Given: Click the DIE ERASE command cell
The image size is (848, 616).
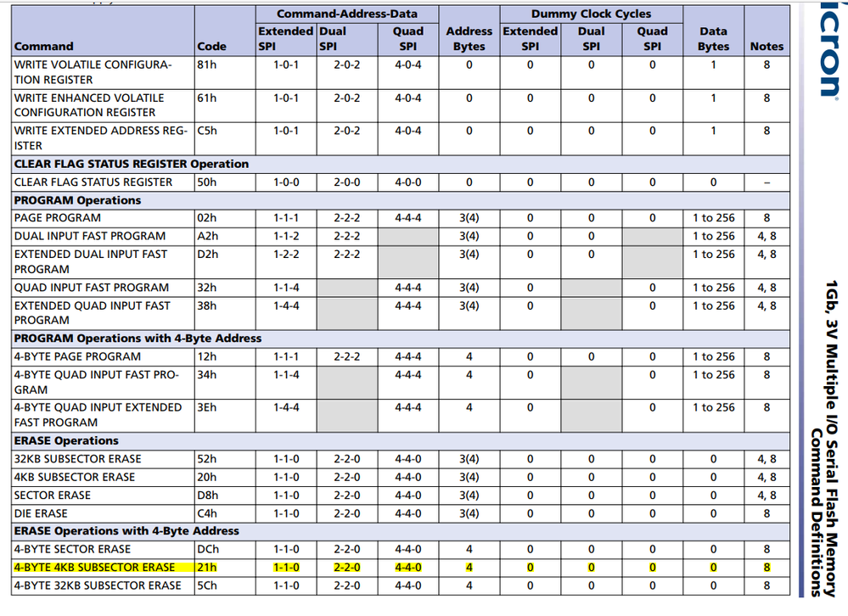Looking at the screenshot, I should pyautogui.click(x=103, y=514).
